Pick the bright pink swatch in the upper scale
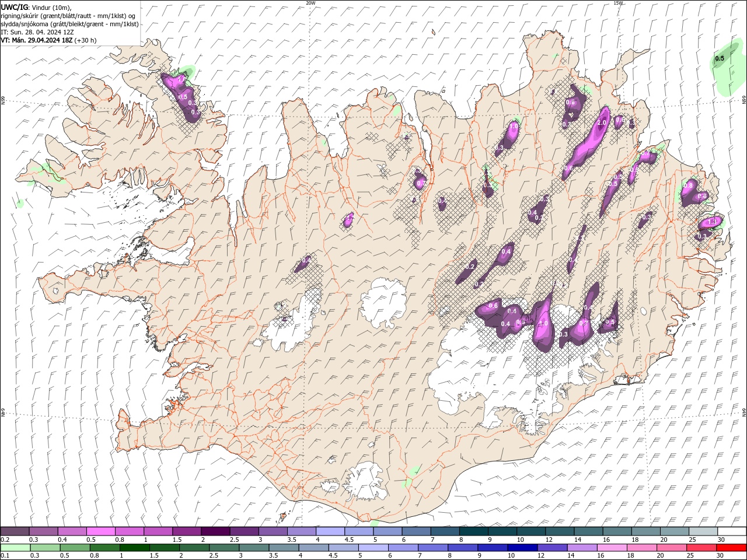The height and width of the screenshot is (560, 747). [100, 531]
